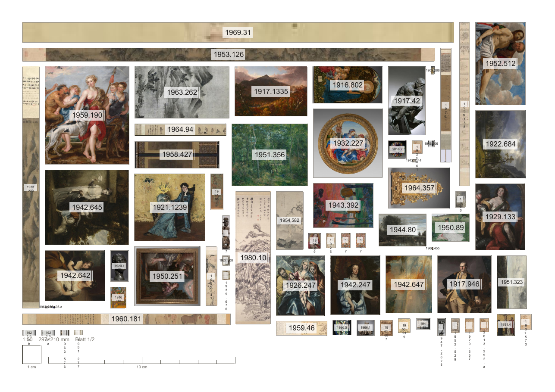Screen dimensions: 555x392
Task: Select the colorful painting labeled 1943.392
Action: 343,205
